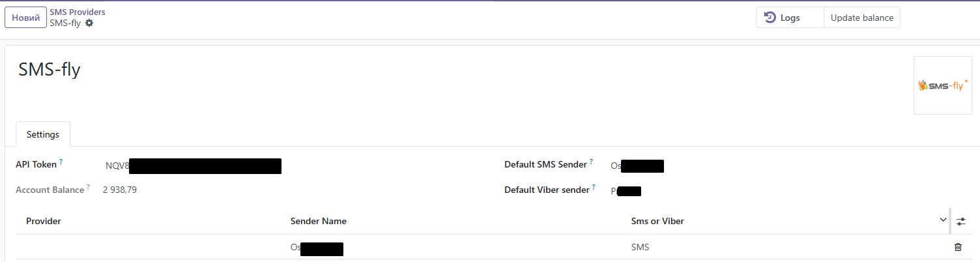Click the help mark beside Default Viber sender

tap(594, 188)
